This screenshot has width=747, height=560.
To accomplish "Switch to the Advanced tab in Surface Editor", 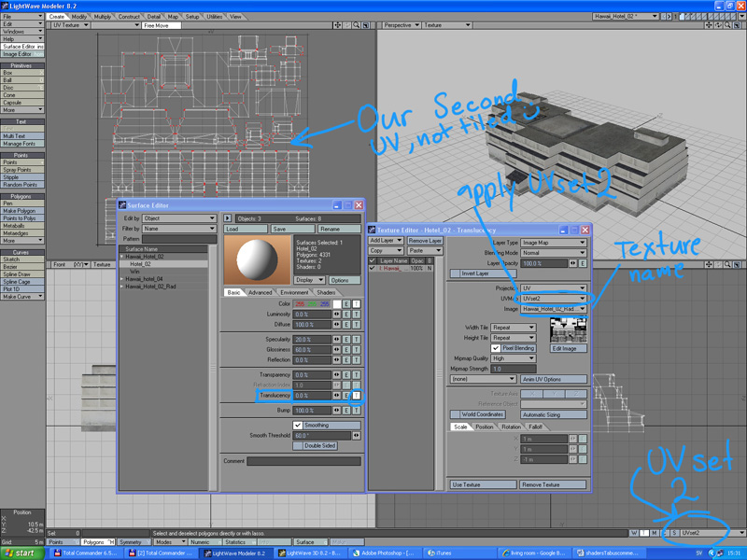I will [260, 292].
